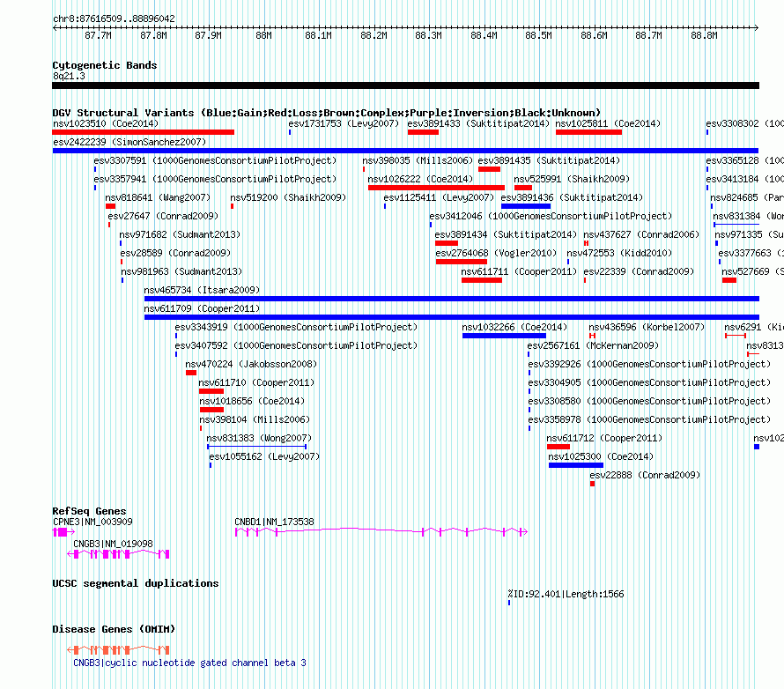Click the nsv1026222 (Coe2014) red bar
The width and height of the screenshot is (784, 689).
click(x=436, y=188)
